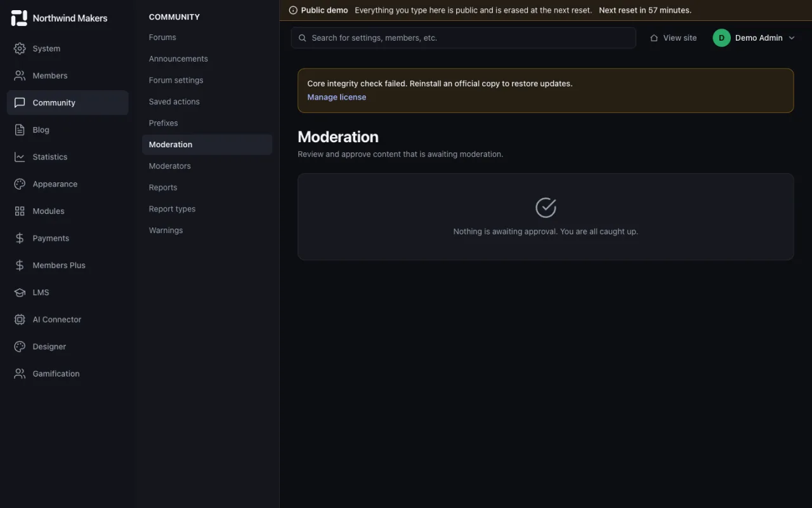Click the View site link text
This screenshot has width=812, height=508.
(680, 38)
